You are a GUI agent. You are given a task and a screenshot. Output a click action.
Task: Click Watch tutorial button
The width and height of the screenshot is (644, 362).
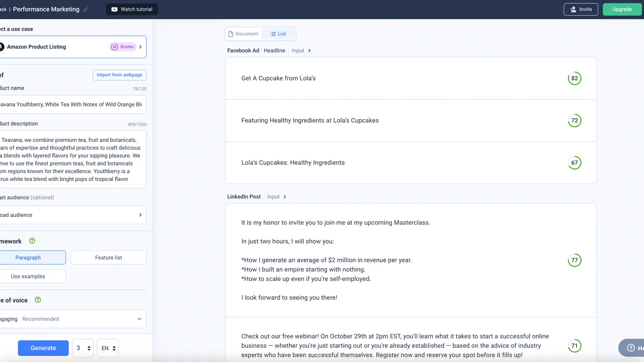tap(132, 9)
